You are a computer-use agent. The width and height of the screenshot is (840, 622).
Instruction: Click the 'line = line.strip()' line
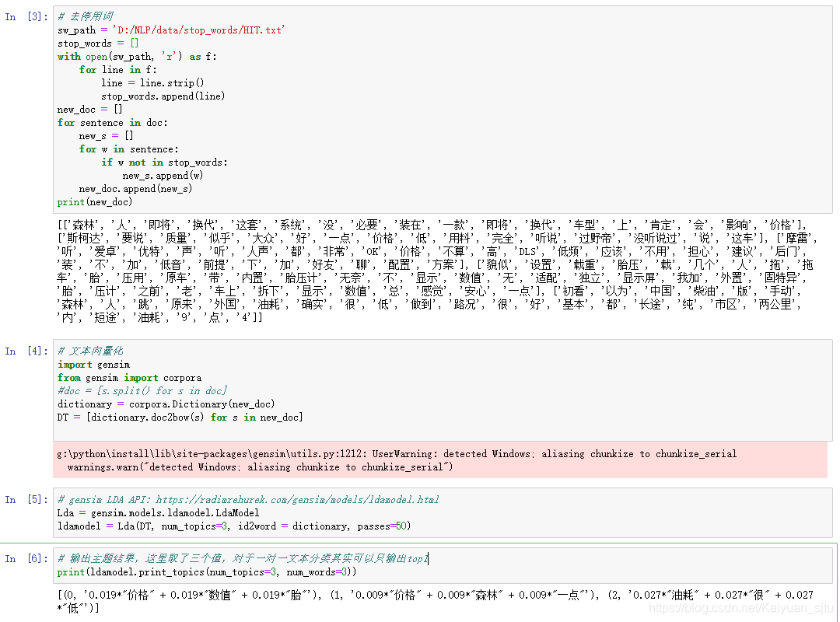click(152, 82)
